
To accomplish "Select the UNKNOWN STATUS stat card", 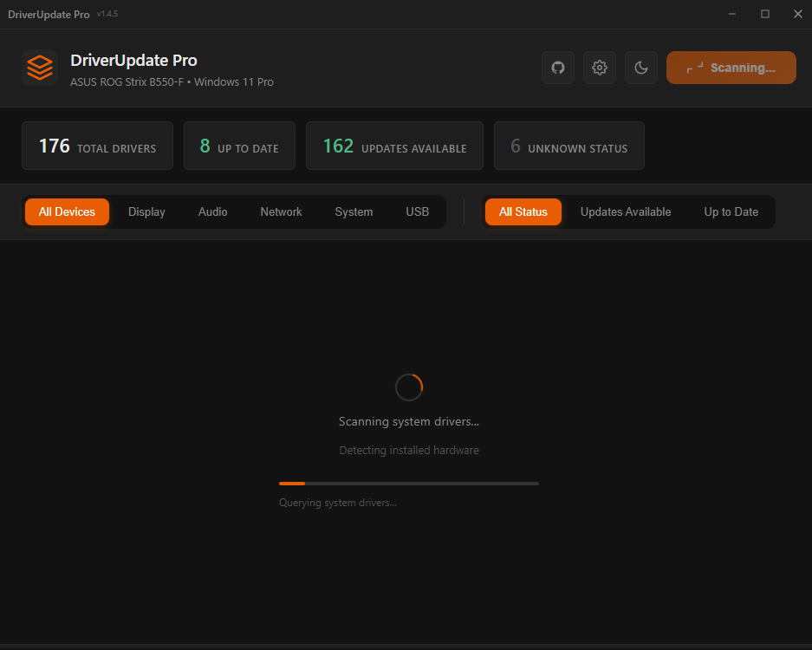I will (568, 146).
